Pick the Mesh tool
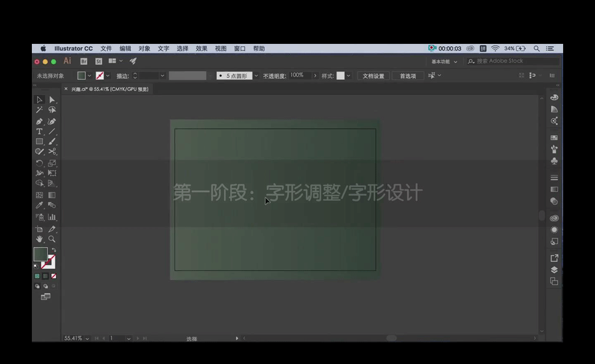Image resolution: width=595 pixels, height=364 pixels. point(39,195)
